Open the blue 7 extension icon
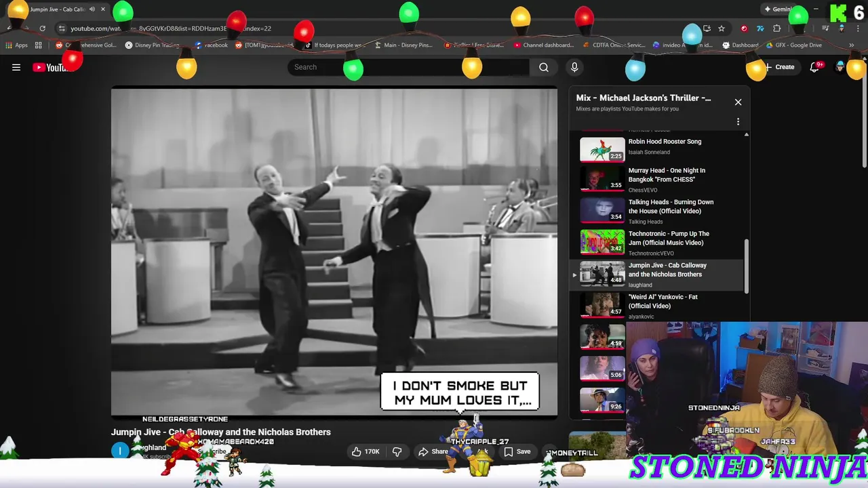The width and height of the screenshot is (868, 488). [x=760, y=28]
